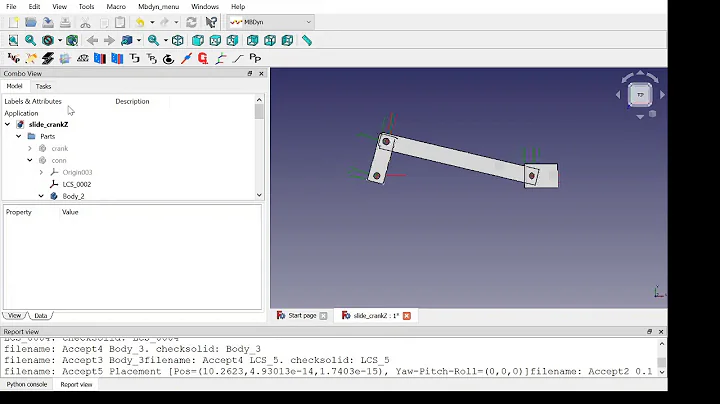This screenshot has width=720, height=404.
Task: Click the Draw Style icon
Action: [48, 40]
